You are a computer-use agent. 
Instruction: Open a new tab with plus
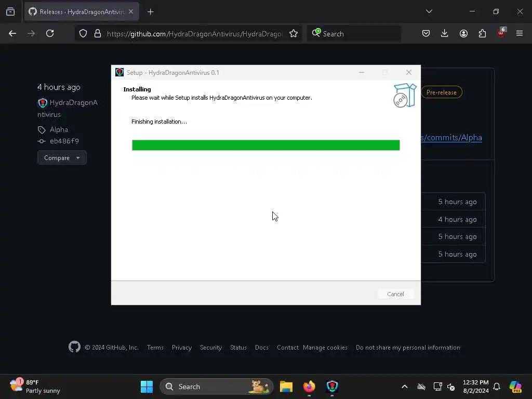click(x=151, y=12)
